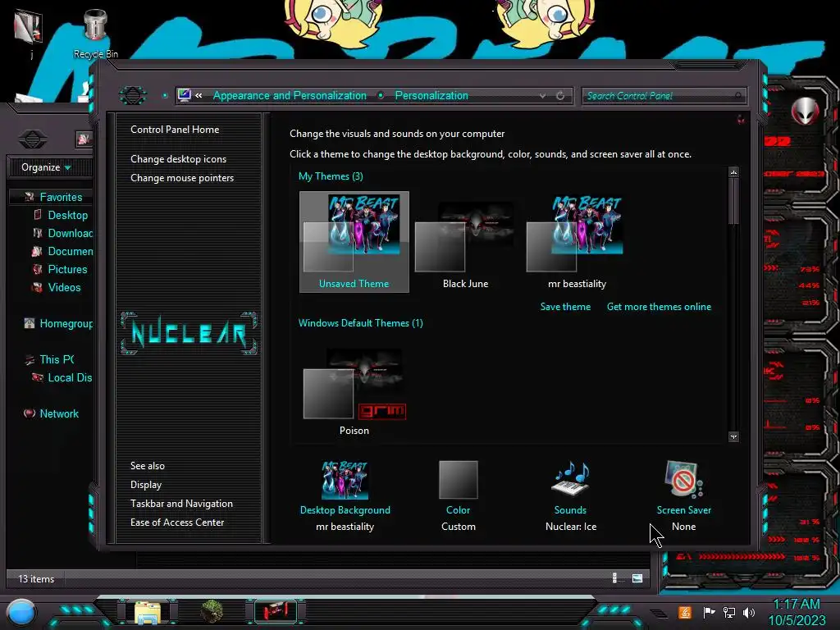Select Homegroup in Explorer navigation pane
The width and height of the screenshot is (840, 630).
[x=58, y=323]
